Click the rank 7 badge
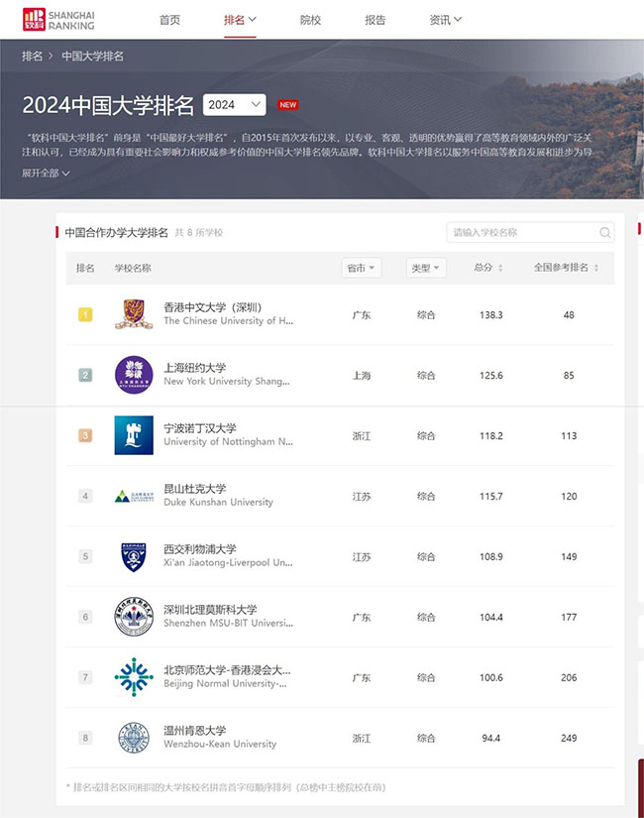This screenshot has height=818, width=644. point(85,677)
